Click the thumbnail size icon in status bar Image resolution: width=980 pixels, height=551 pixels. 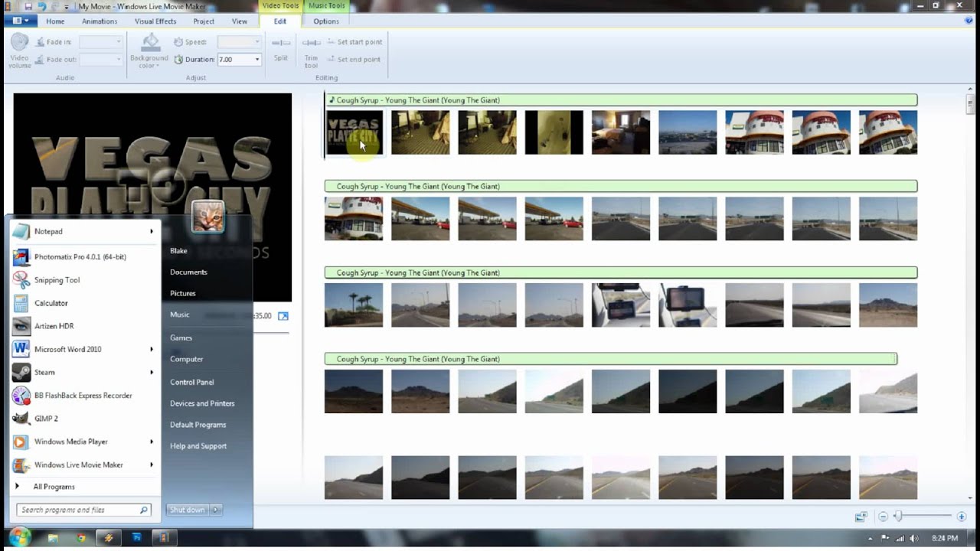point(861,517)
